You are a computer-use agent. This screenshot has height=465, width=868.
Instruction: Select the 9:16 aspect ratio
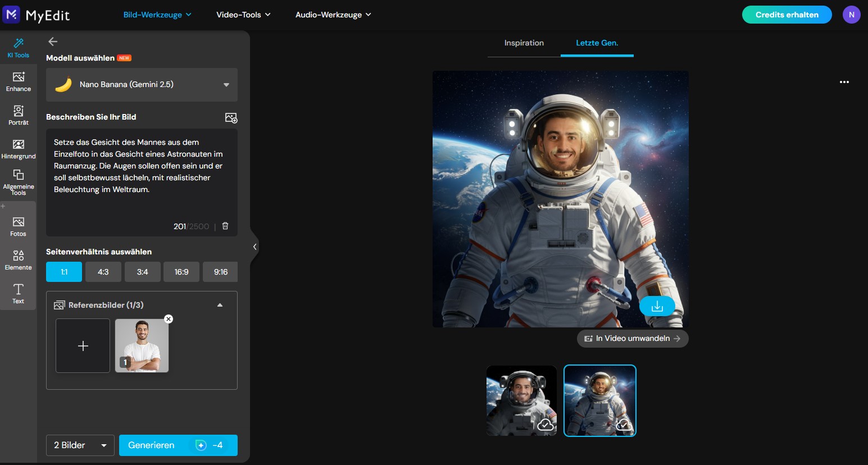[220, 271]
